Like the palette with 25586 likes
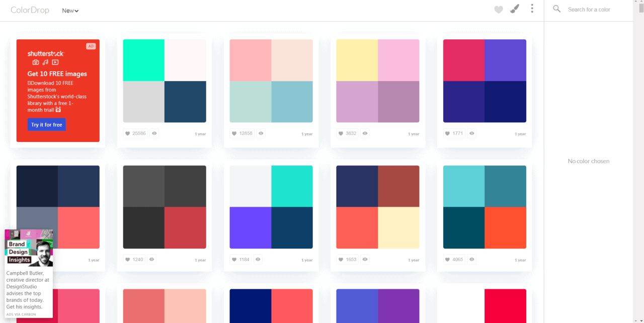Viewport: 644px width, 323px height. (135, 133)
